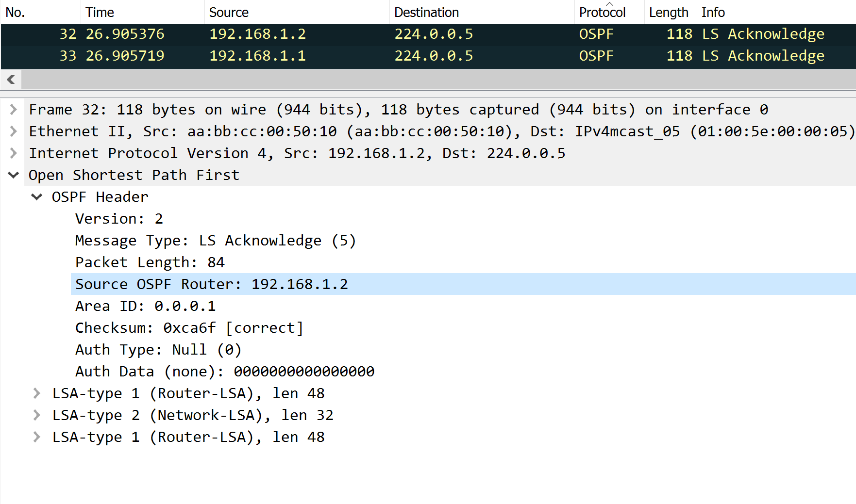Sort packets by the Source column
856x504 pixels.
click(x=228, y=12)
